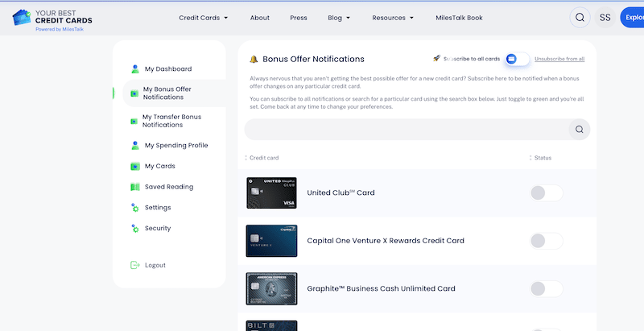Open the Press page
Screen dimensions: 644x331
[x=298, y=18]
